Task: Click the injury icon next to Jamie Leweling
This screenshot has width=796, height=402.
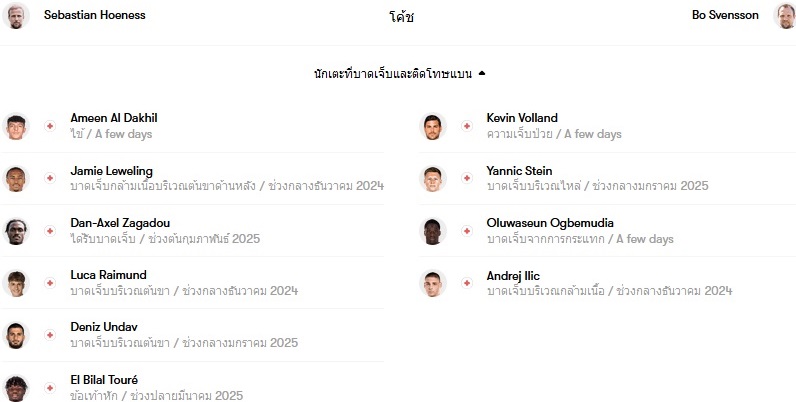Action: (50, 178)
